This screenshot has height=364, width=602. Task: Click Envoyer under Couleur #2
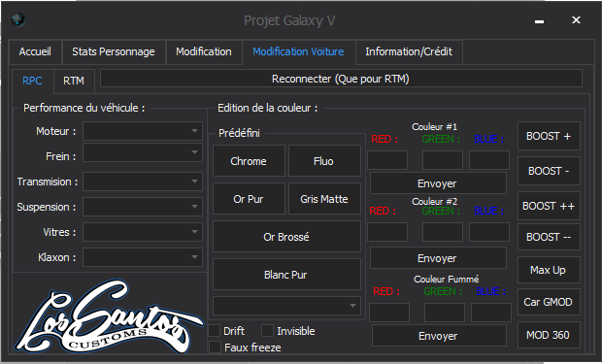[x=438, y=258]
